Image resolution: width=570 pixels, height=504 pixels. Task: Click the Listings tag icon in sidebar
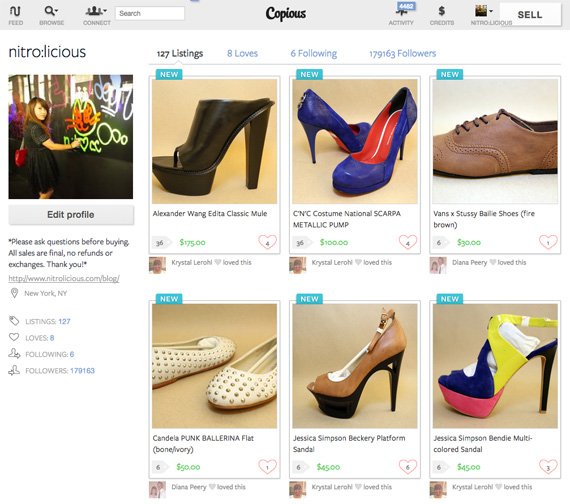click(x=14, y=321)
